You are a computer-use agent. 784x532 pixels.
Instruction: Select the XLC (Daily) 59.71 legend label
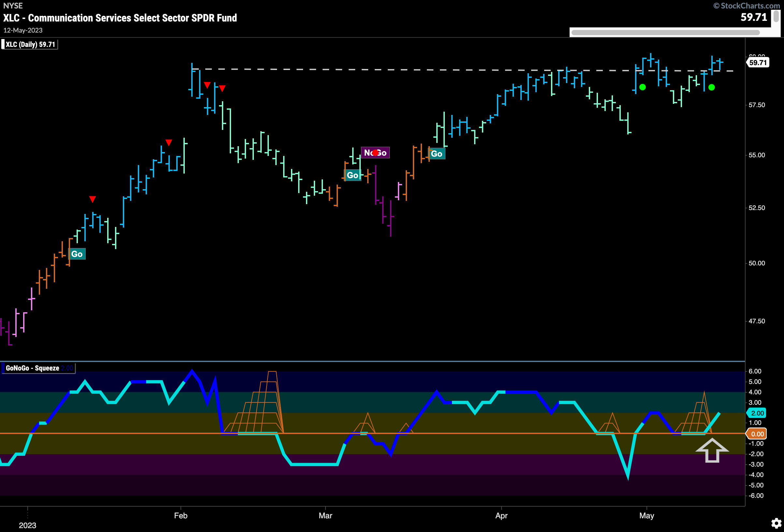[30, 45]
